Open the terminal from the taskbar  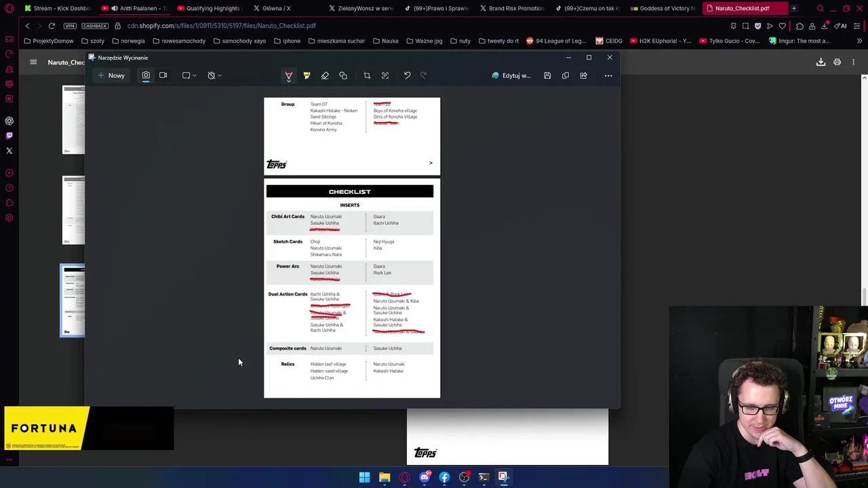484,477
